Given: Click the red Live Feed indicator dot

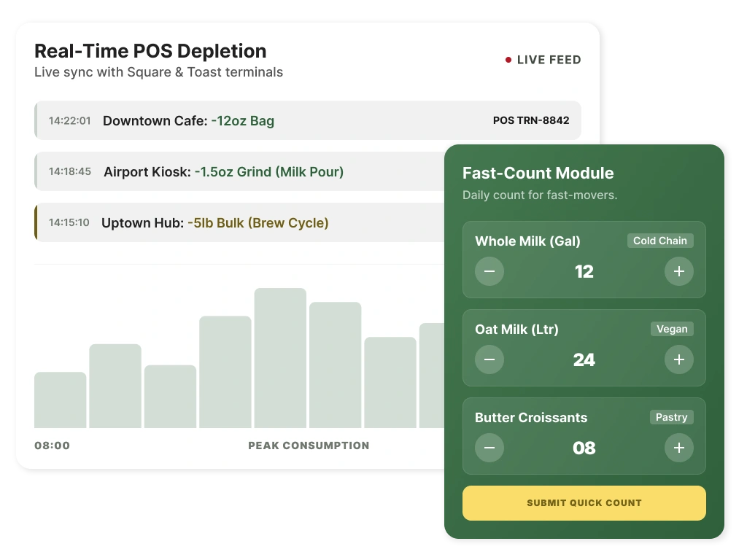Looking at the screenshot, I should pyautogui.click(x=508, y=60).
